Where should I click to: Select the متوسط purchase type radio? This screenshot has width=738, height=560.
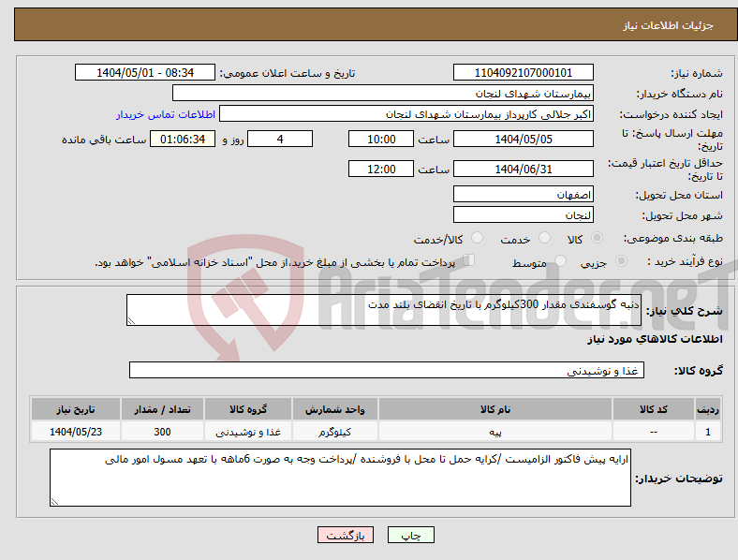[560, 260]
